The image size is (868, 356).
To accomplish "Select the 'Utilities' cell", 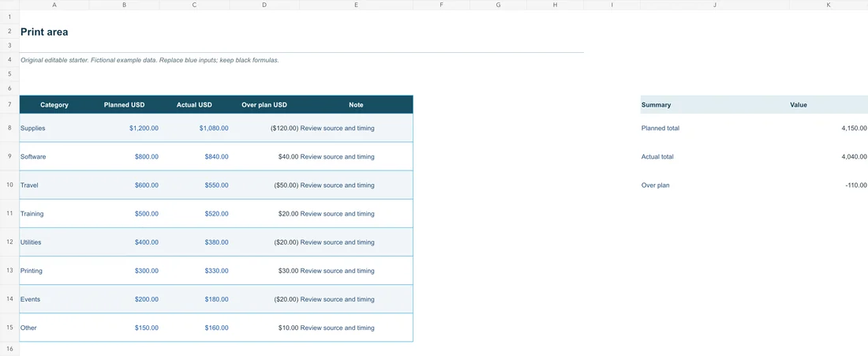I will click(54, 242).
